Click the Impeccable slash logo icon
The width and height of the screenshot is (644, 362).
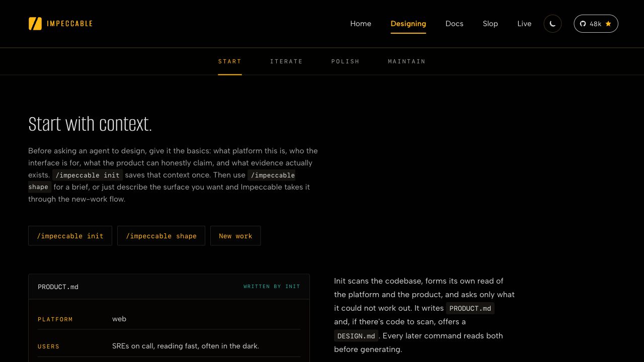[35, 24]
